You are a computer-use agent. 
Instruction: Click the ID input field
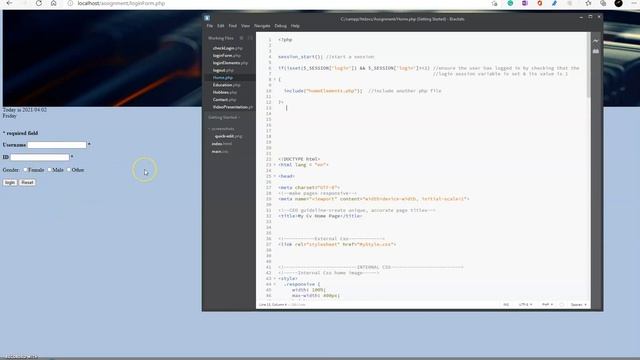40,157
